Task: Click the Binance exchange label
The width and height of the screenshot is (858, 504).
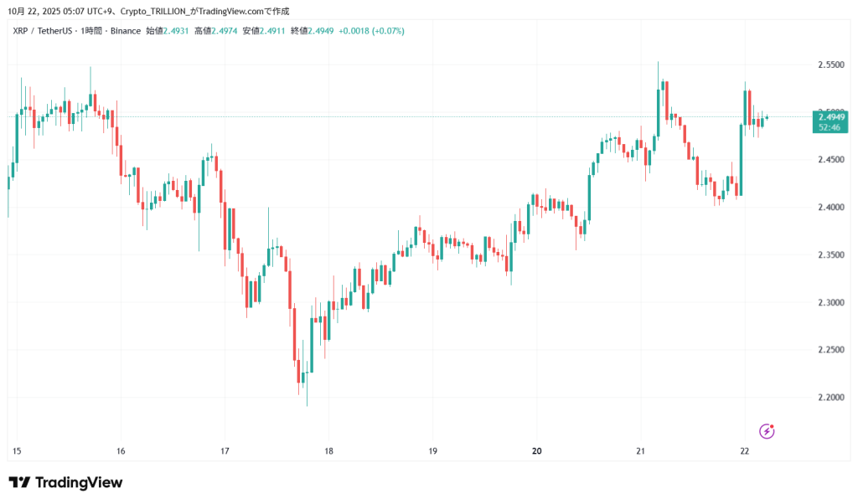Action: coord(121,31)
